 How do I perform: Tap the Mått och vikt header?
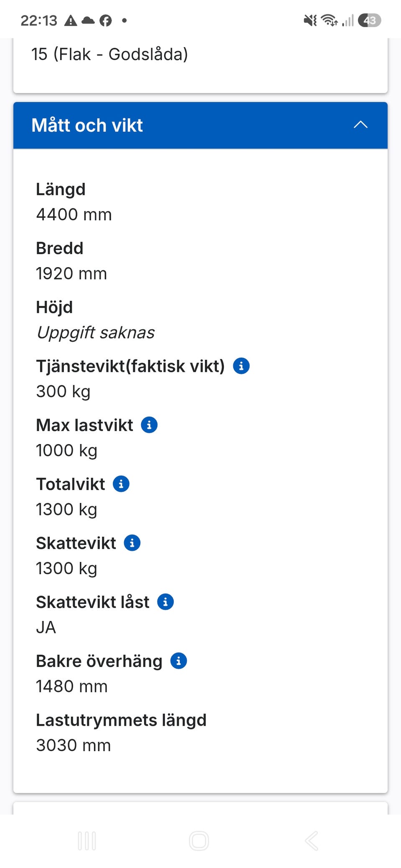200,125
